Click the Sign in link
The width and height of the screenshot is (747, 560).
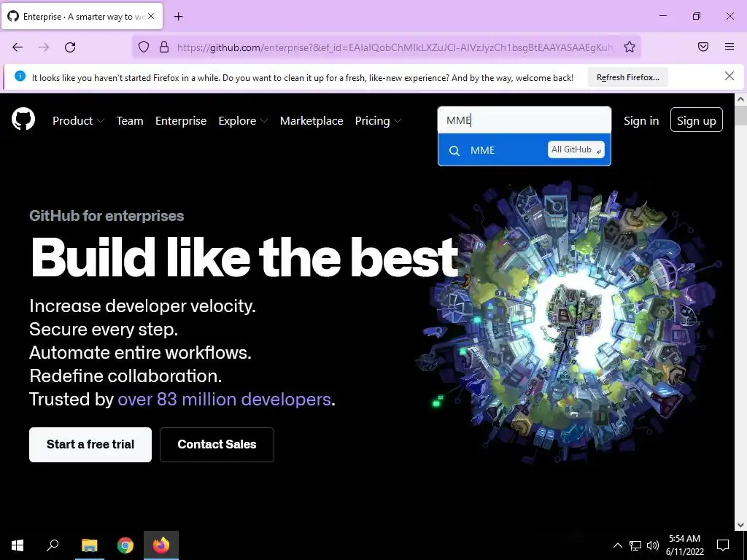click(641, 121)
